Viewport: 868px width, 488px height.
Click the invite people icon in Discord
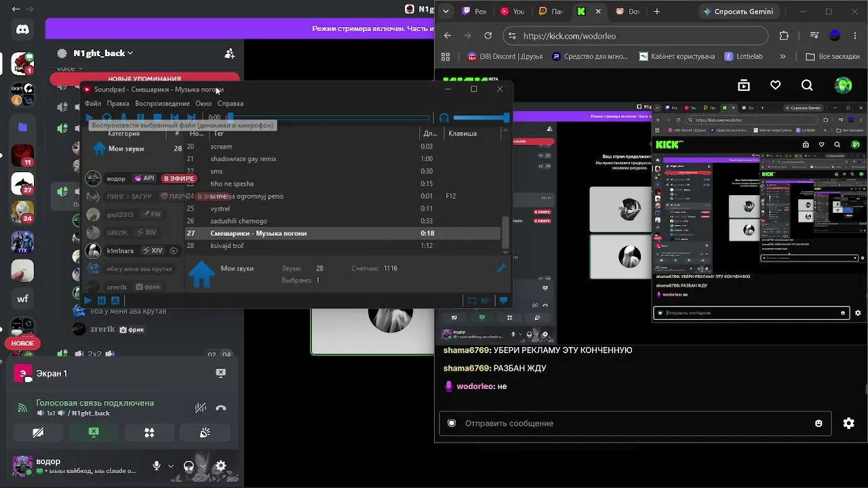(x=230, y=53)
